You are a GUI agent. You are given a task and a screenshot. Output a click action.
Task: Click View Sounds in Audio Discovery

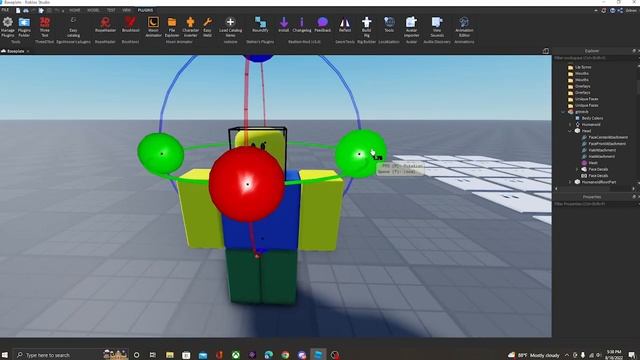tap(437, 27)
